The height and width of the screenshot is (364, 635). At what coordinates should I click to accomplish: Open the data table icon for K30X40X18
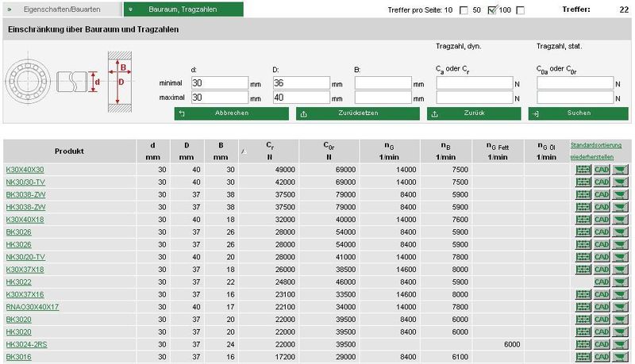point(583,220)
